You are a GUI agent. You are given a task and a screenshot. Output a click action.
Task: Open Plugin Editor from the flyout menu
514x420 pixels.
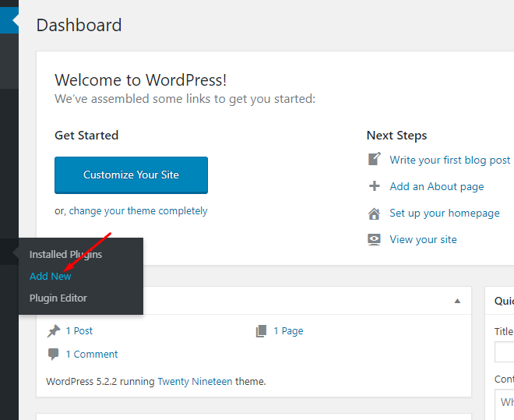[58, 298]
